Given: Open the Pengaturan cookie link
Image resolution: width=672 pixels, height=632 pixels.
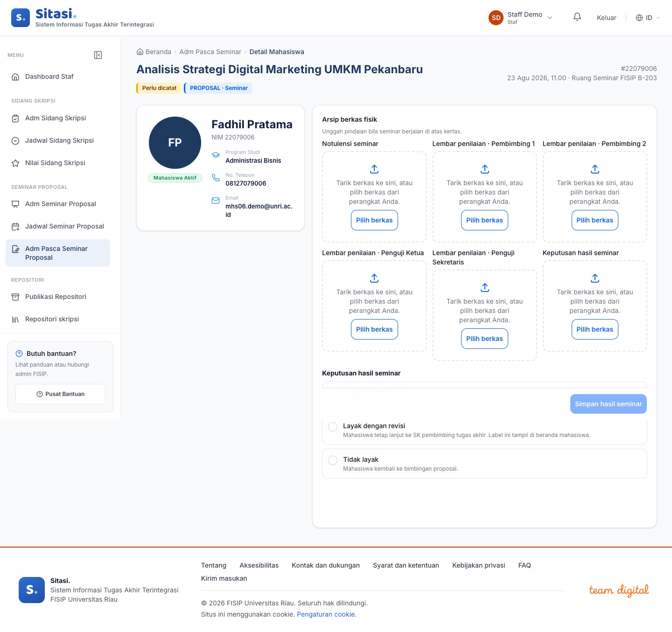Looking at the screenshot, I should [326, 614].
